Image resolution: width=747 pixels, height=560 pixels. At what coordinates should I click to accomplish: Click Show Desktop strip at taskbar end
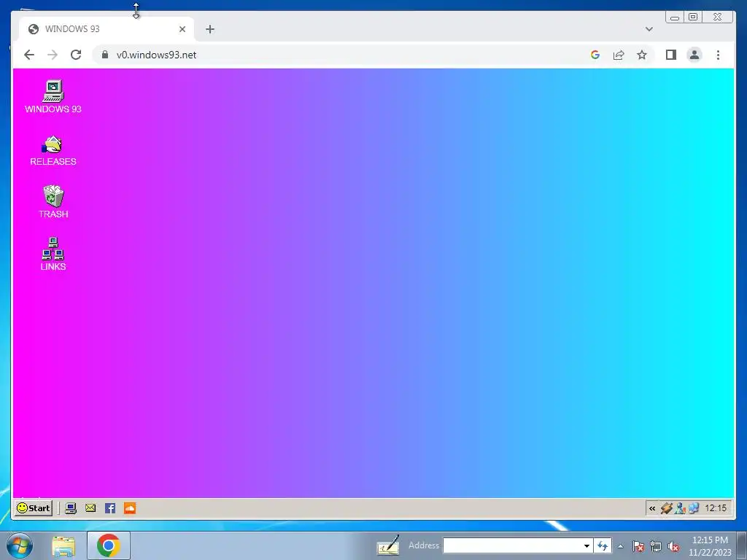[x=742, y=545]
